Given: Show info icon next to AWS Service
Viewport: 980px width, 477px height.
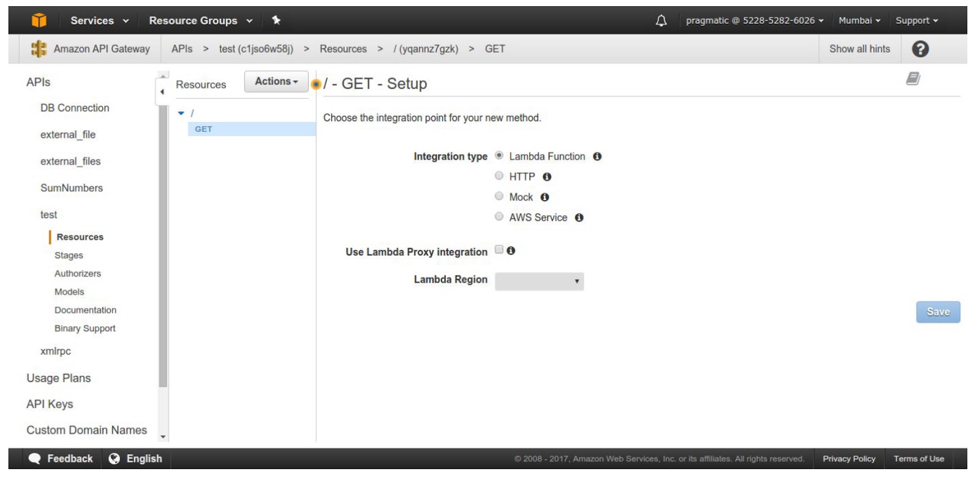Looking at the screenshot, I should pos(579,217).
